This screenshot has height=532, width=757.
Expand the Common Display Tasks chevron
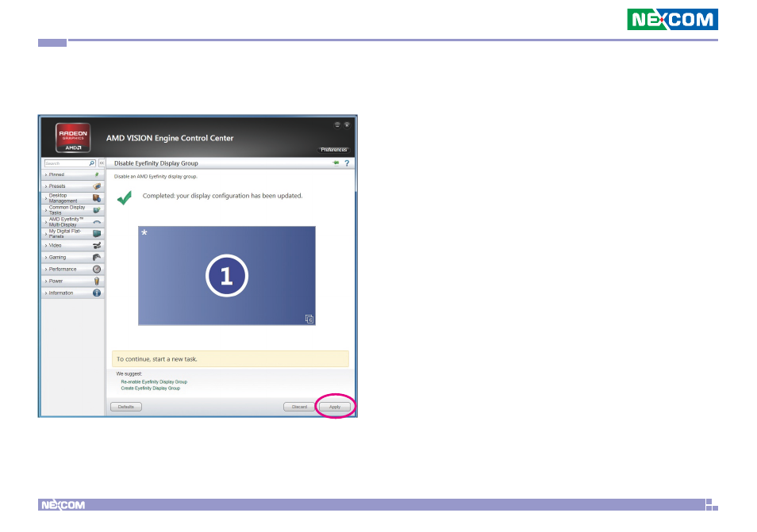click(46, 210)
